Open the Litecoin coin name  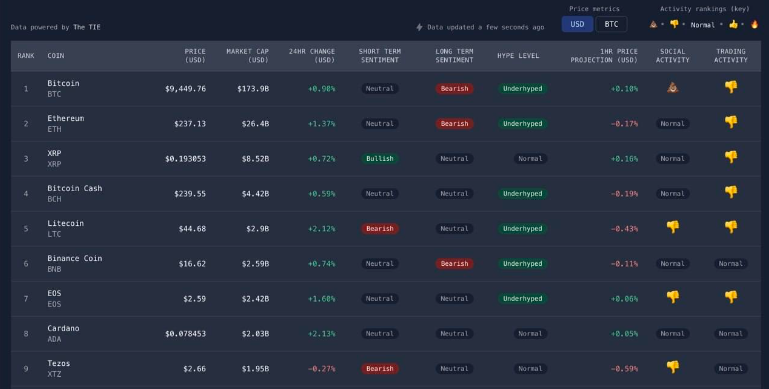(66, 223)
